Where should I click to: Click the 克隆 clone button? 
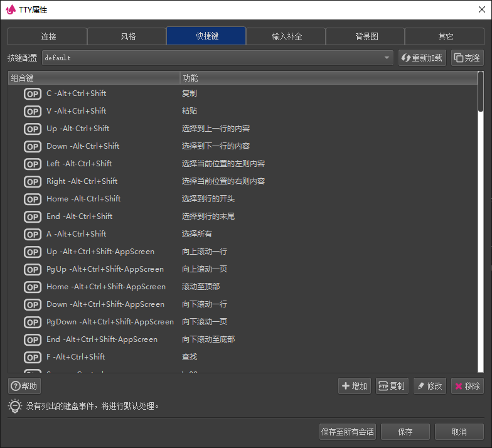(467, 58)
